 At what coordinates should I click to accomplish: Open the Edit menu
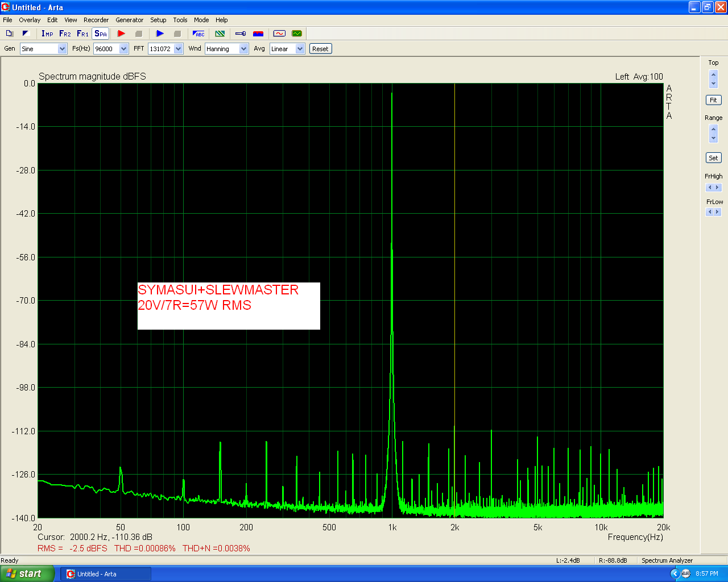(52, 20)
